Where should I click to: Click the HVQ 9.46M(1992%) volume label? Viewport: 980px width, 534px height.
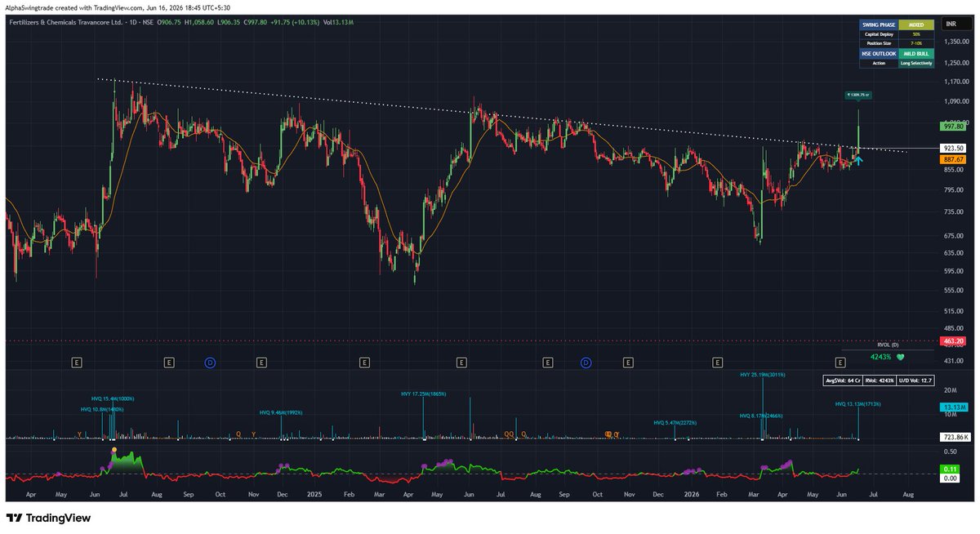click(281, 412)
